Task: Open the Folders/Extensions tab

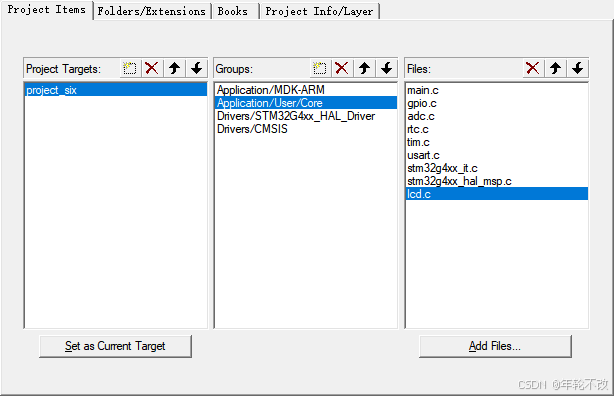Action: pos(152,11)
